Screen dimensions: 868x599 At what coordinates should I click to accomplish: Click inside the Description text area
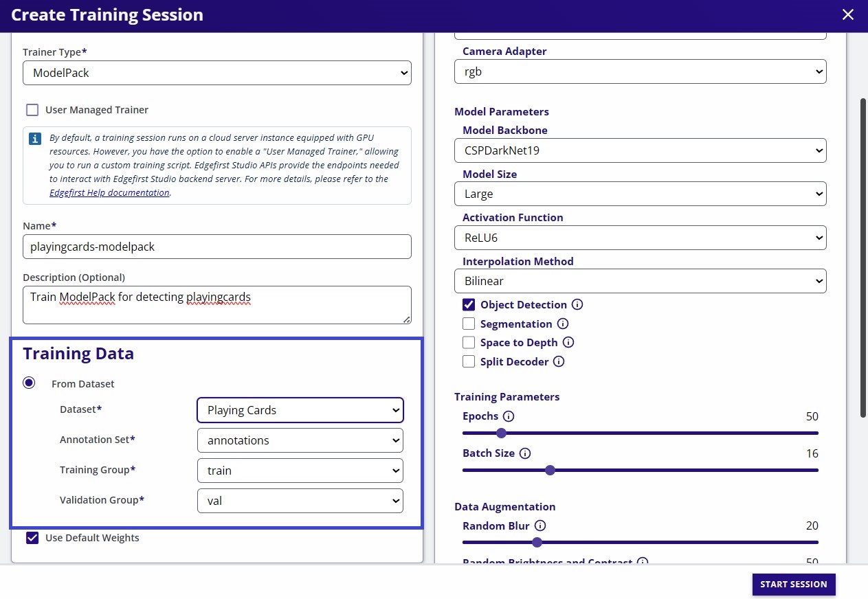tap(217, 303)
